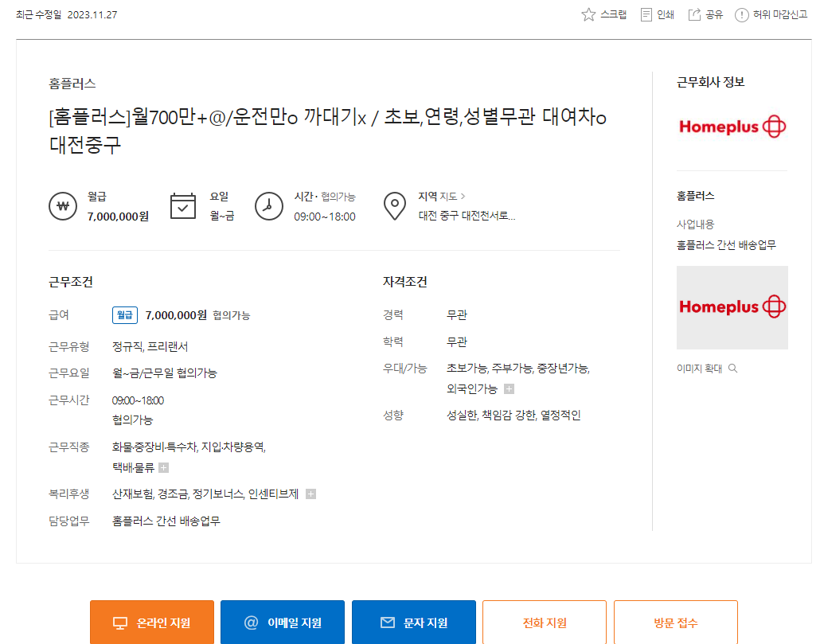Expand more job categories after 택배·물류

[164, 468]
